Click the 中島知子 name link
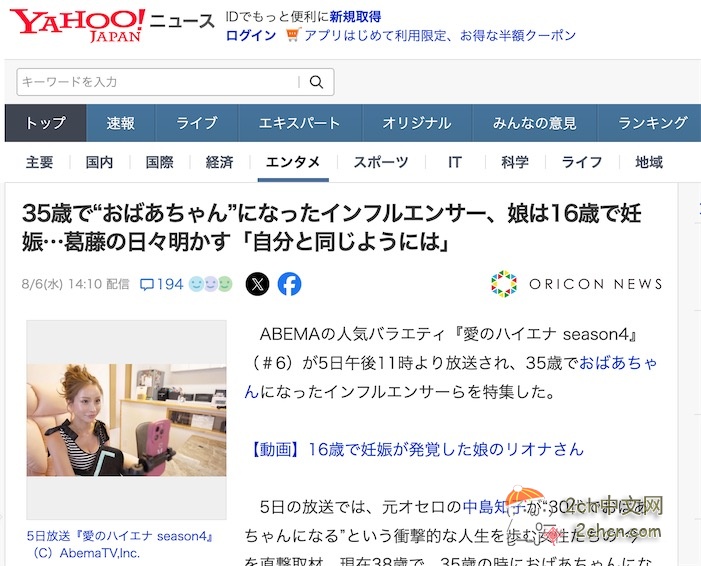This screenshot has height=566, width=701. coord(494,507)
